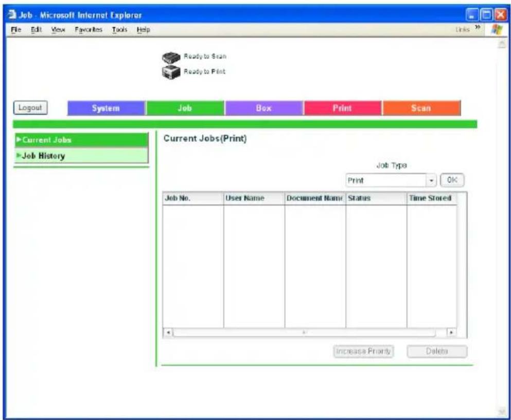Click the Delete button
The width and height of the screenshot is (511, 420).
[x=437, y=351]
